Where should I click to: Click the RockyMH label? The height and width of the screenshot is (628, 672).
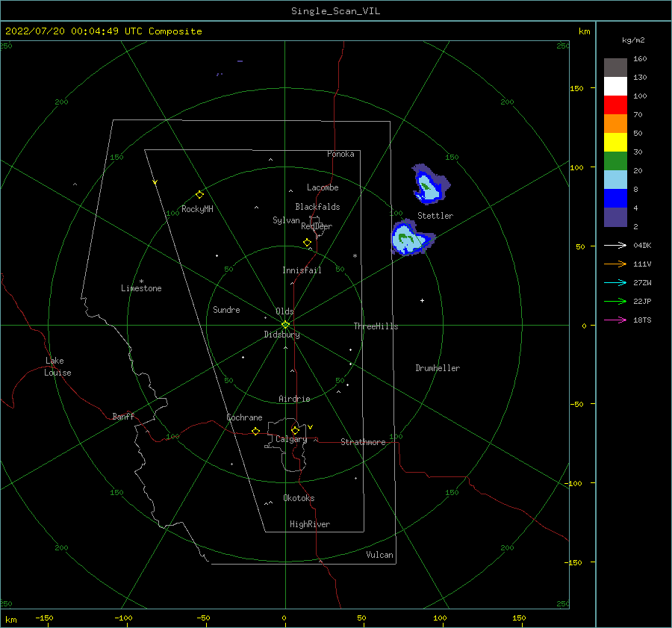click(197, 209)
